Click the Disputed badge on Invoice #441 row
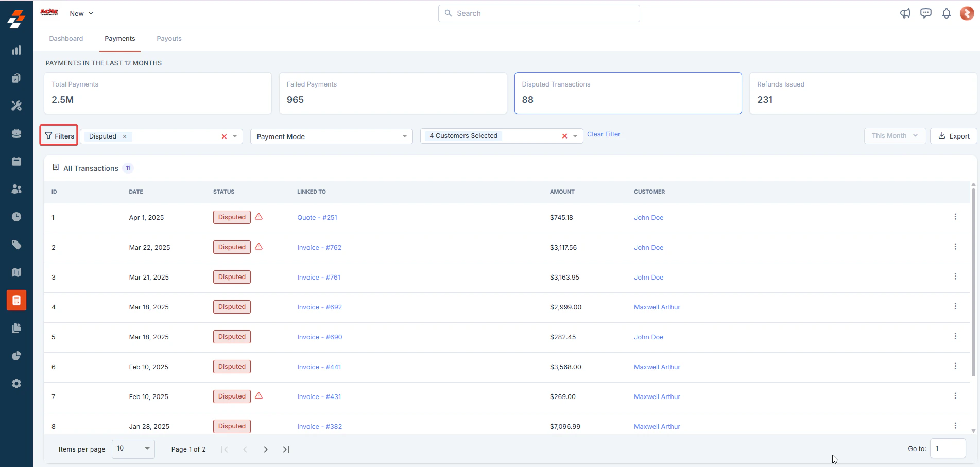 point(232,367)
